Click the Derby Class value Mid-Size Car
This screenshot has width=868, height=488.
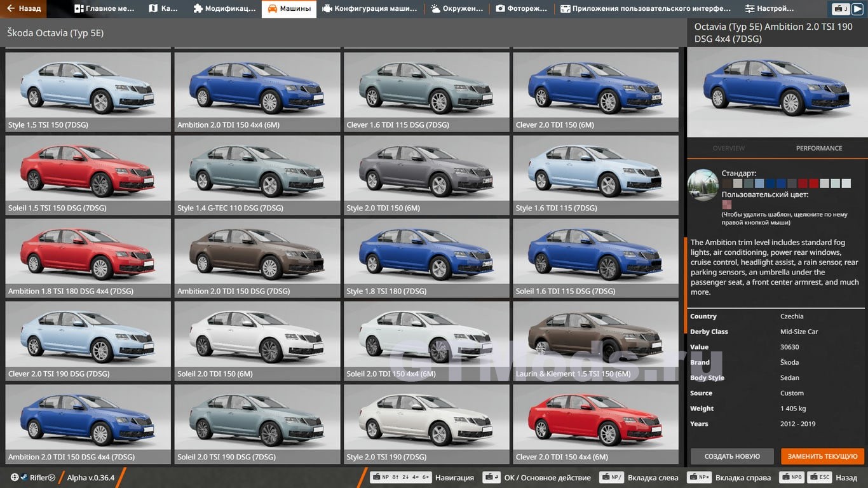click(x=799, y=332)
